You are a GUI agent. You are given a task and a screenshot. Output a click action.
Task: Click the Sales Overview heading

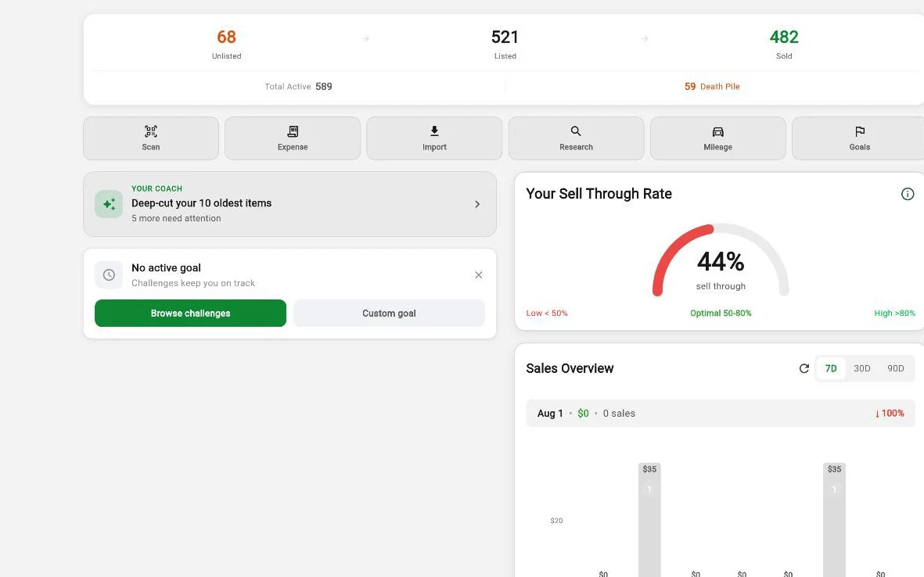coord(570,368)
